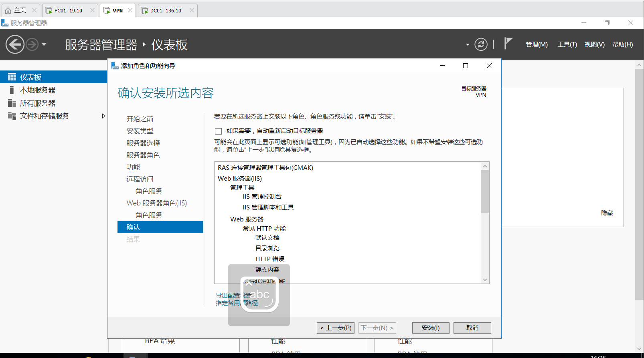Click the 取消 cancel button
The height and width of the screenshot is (358, 644).
(472, 328)
